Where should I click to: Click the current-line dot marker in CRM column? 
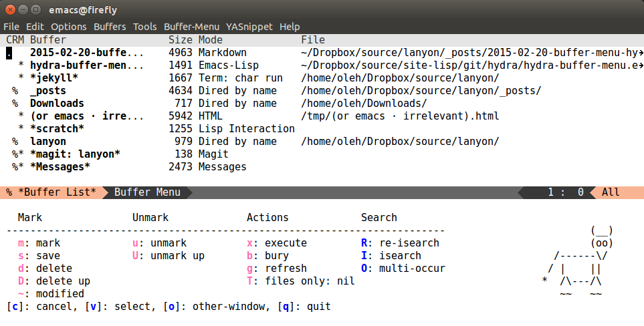coord(9,53)
